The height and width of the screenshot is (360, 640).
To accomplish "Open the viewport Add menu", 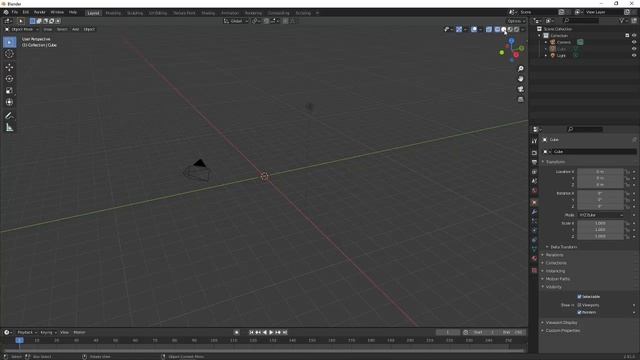I will point(76,29).
